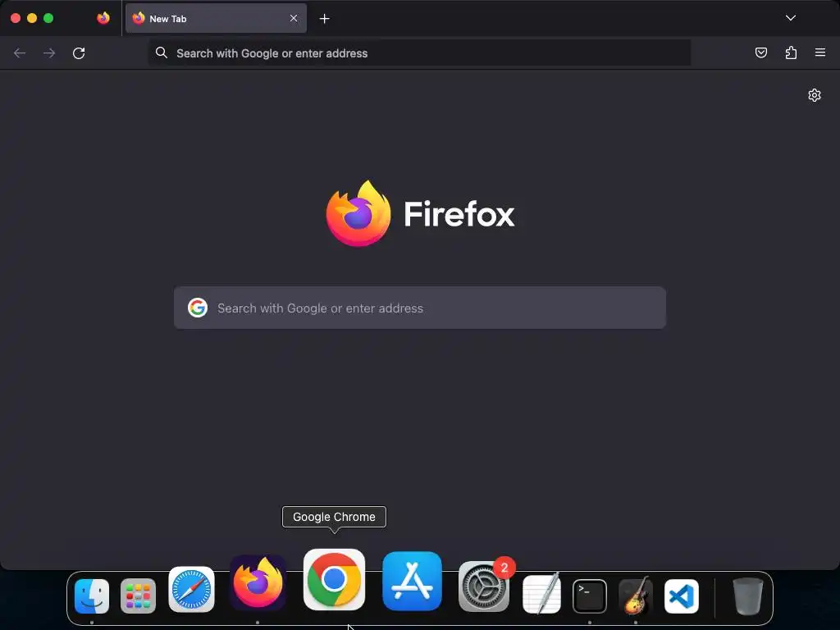Open the Extensions puzzle icon

coord(791,52)
